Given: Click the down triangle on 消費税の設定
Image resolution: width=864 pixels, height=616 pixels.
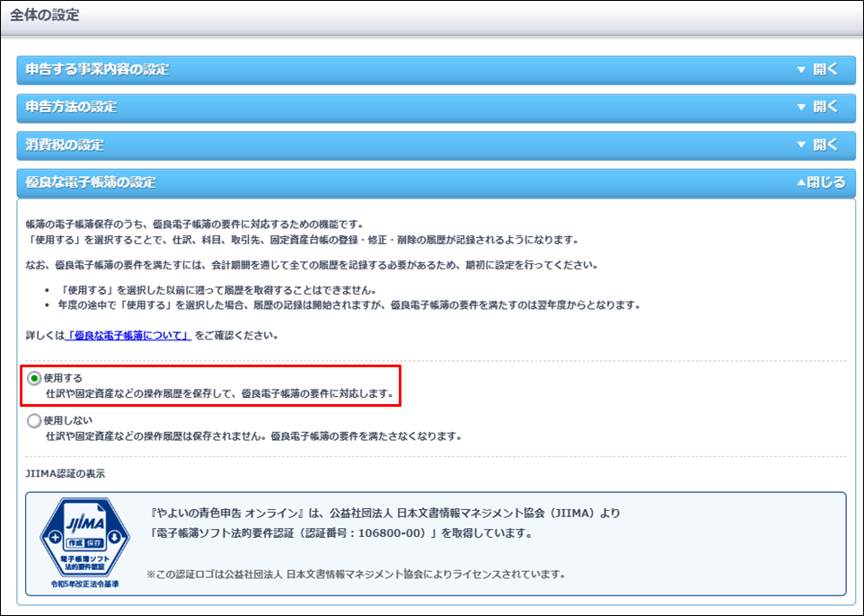Looking at the screenshot, I should click(801, 145).
